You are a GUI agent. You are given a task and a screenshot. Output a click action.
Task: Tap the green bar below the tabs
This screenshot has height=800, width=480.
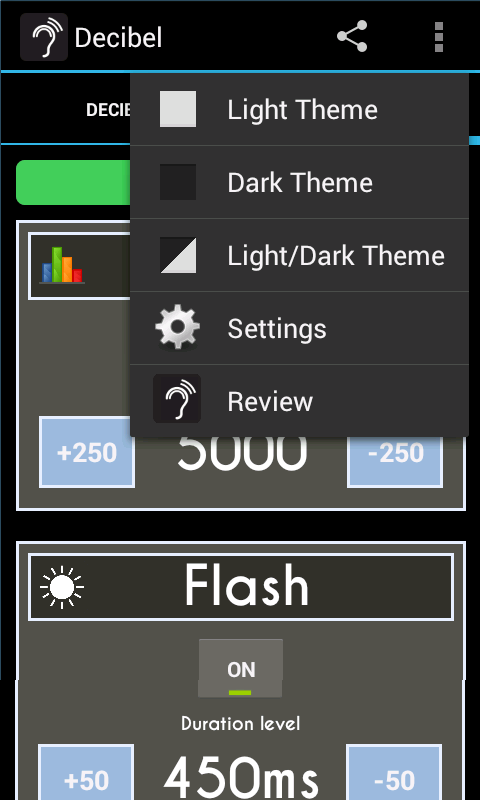click(x=73, y=183)
